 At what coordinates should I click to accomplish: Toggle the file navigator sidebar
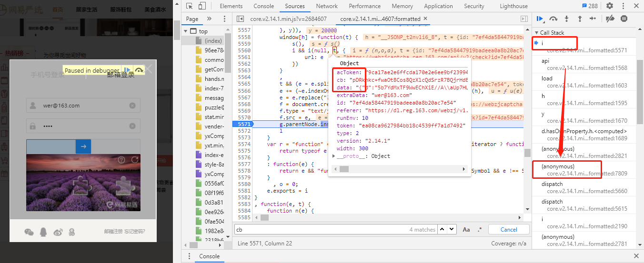point(240,19)
